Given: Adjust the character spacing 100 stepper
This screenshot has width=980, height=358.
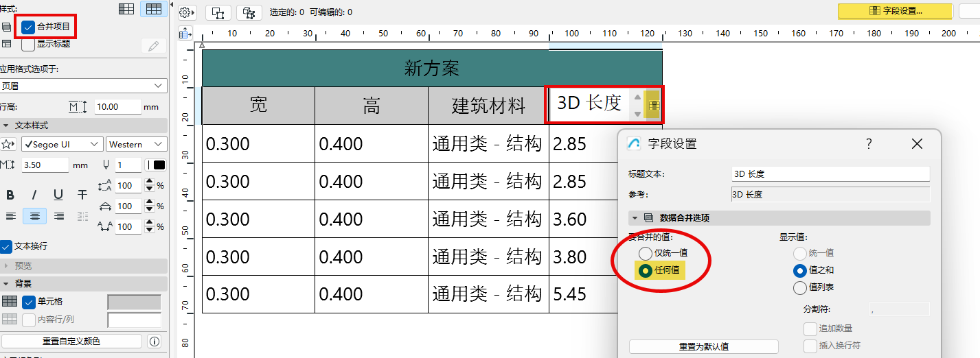Looking at the screenshot, I should [149, 227].
